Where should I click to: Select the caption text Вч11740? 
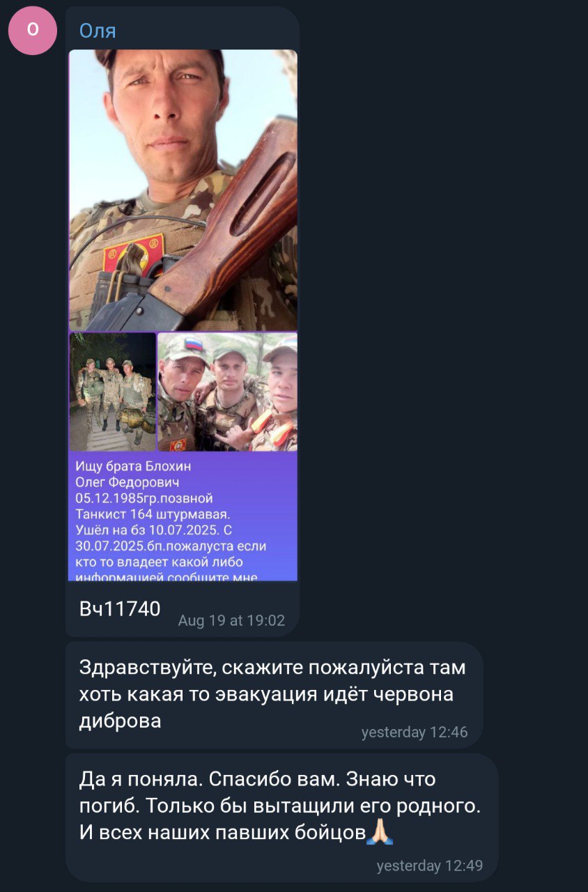click(120, 608)
